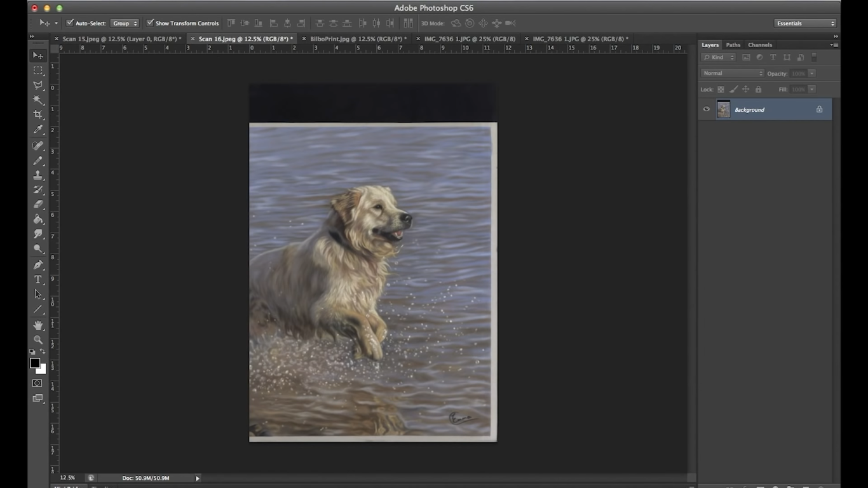Select the Hand tool
The width and height of the screenshot is (868, 488).
(x=38, y=325)
